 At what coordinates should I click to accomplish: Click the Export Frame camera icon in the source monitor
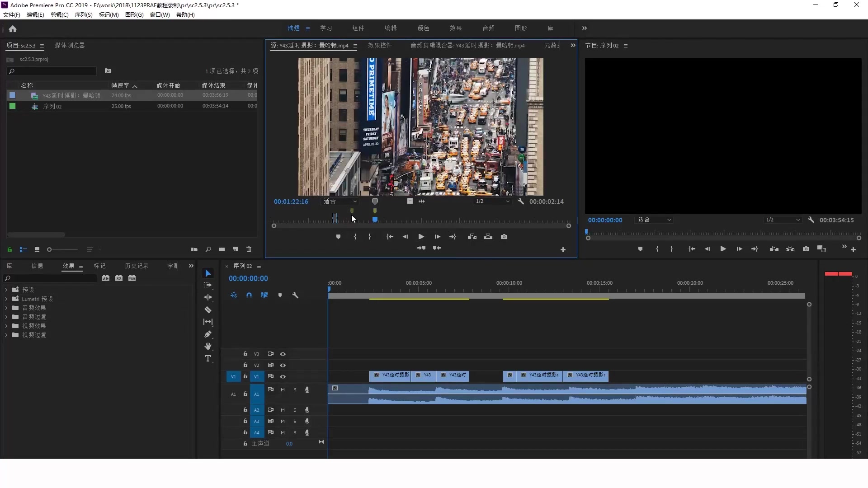pos(504,237)
